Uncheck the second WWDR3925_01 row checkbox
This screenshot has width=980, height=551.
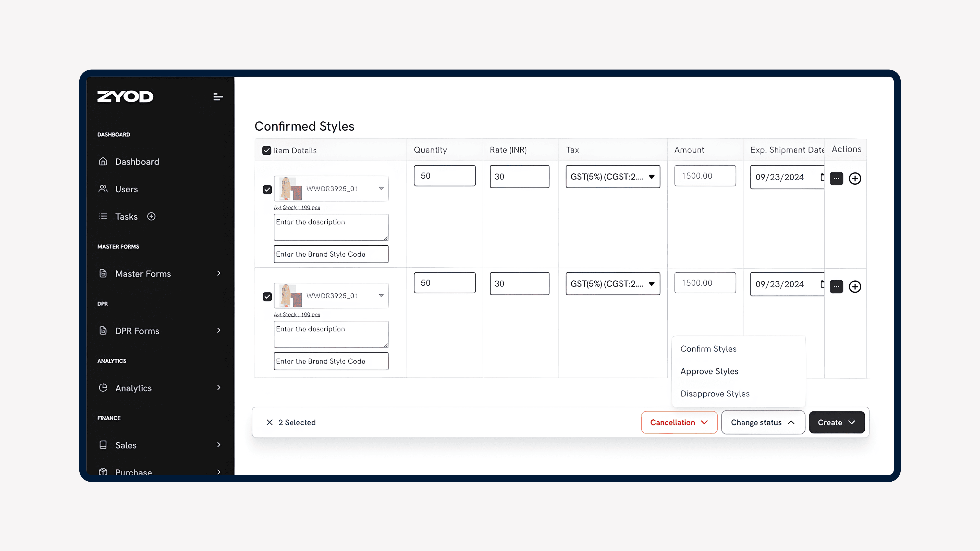coord(267,296)
